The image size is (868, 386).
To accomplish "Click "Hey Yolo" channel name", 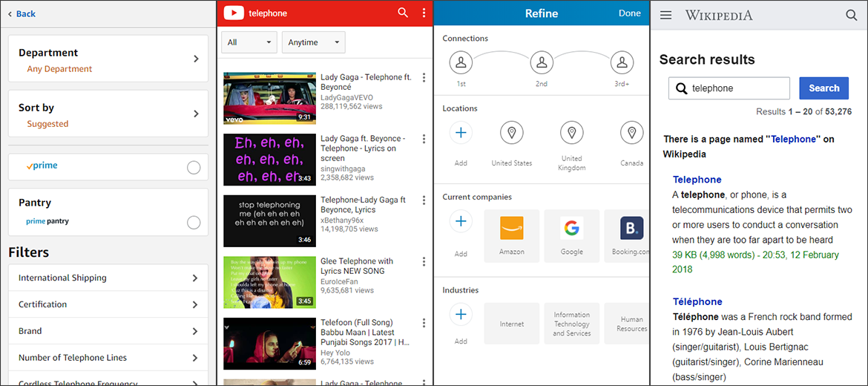I will click(335, 353).
